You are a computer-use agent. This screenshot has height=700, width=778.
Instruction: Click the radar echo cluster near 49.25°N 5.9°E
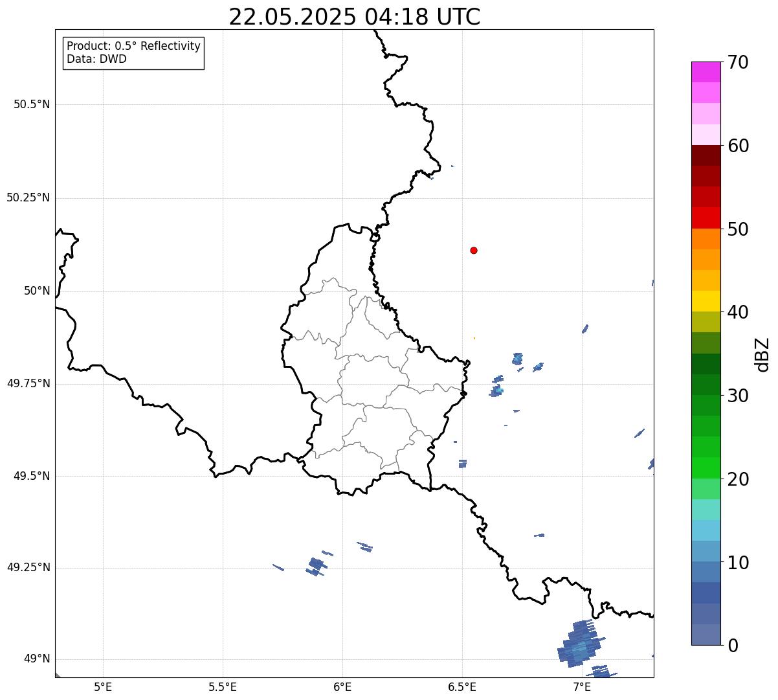316,567
